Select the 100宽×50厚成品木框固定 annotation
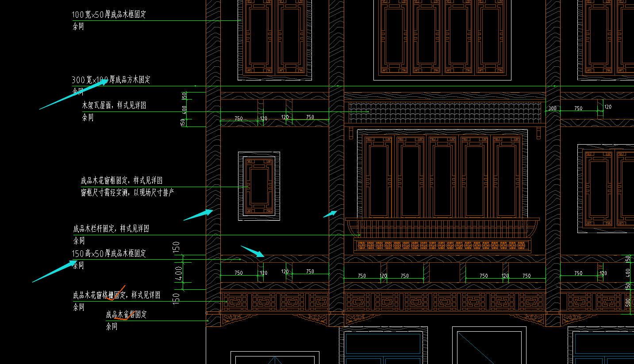The width and height of the screenshot is (634, 364). click(x=109, y=15)
